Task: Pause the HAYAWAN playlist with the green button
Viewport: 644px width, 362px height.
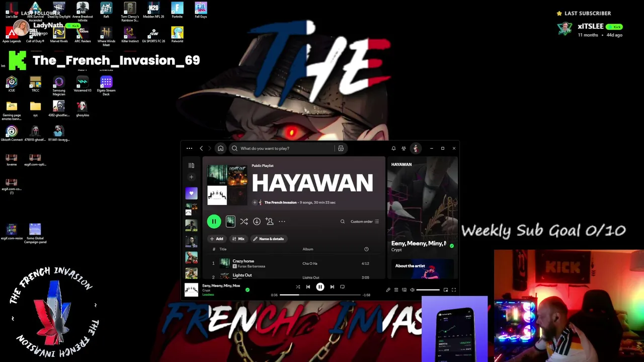Action: pyautogui.click(x=214, y=221)
